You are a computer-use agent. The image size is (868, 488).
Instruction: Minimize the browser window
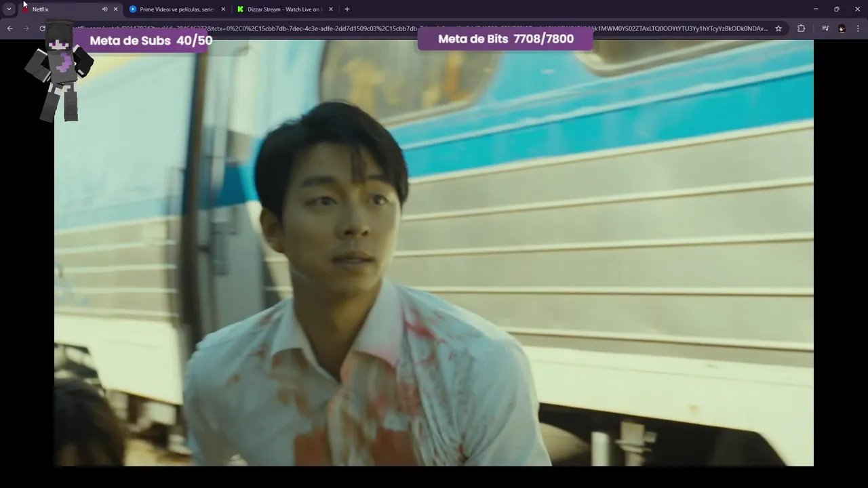[816, 9]
